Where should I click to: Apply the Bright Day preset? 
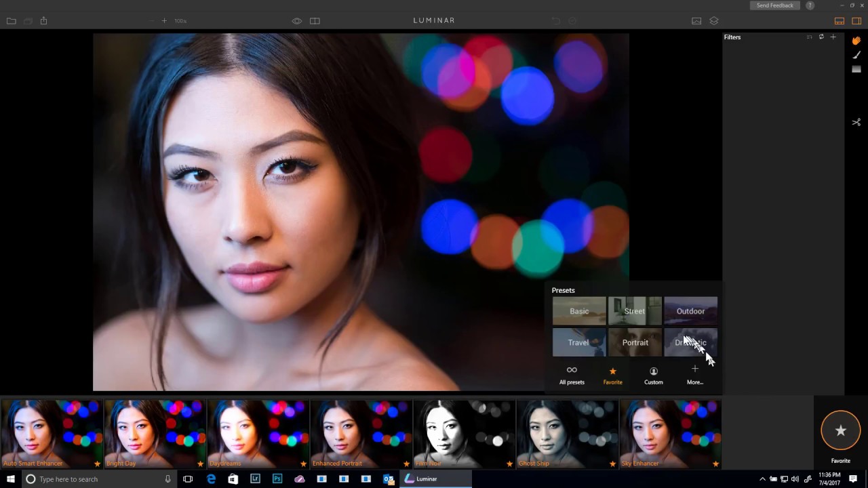coord(155,434)
